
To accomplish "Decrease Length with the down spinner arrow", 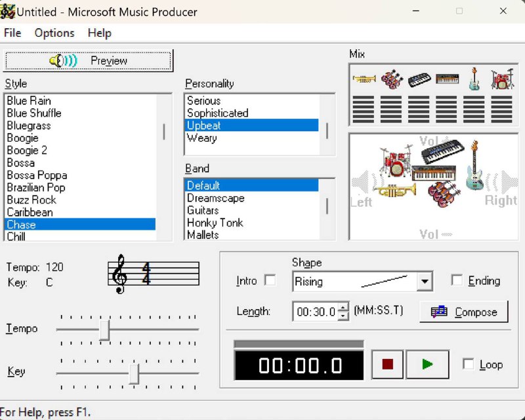I will [343, 316].
